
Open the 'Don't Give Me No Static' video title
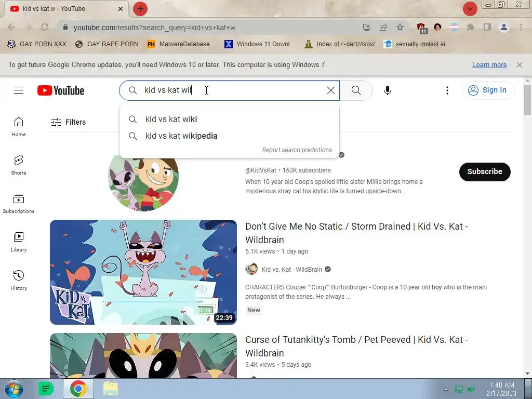pyautogui.click(x=356, y=233)
